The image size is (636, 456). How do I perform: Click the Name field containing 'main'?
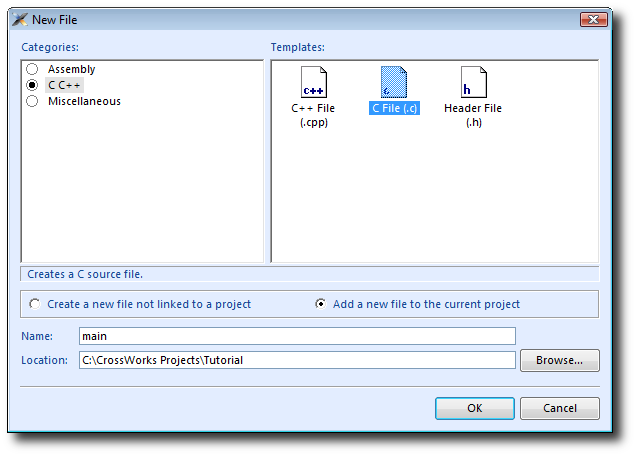click(x=297, y=336)
